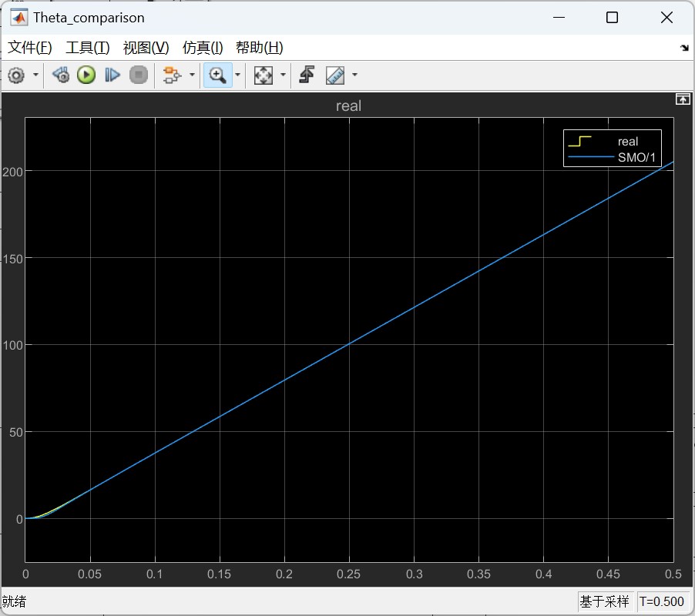Click the plot title 'real'
This screenshot has height=616, width=695.
(348, 105)
